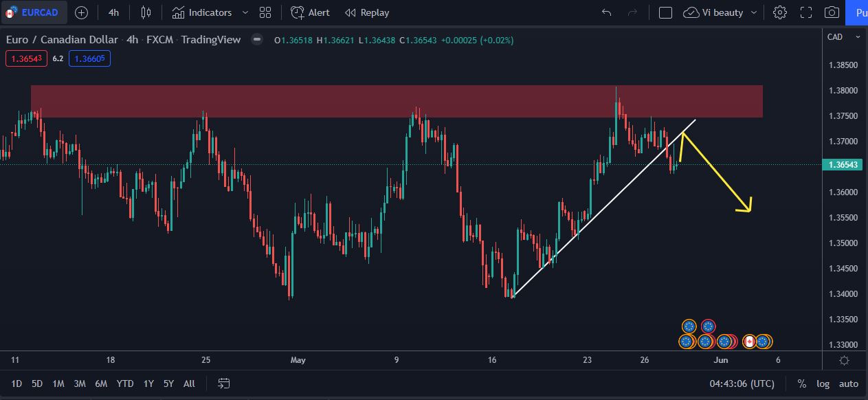Toggle log scale mode

823,384
